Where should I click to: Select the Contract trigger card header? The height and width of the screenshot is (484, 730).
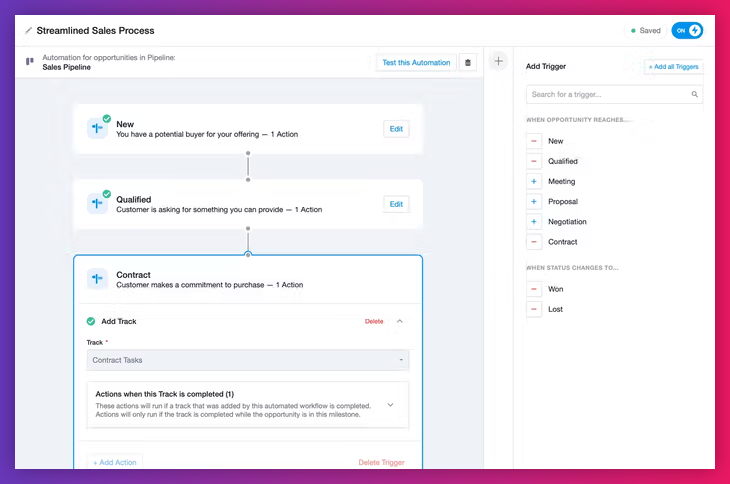click(248, 279)
